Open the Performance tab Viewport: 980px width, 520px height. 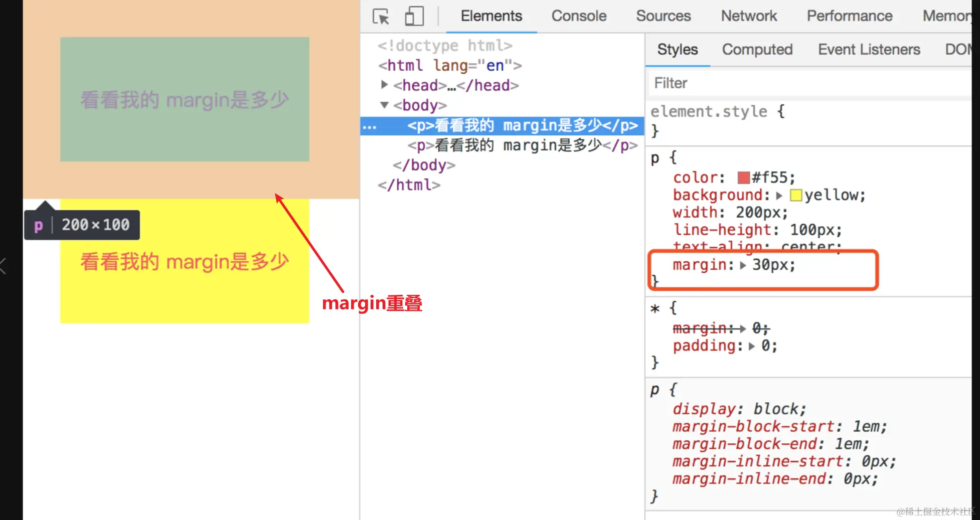850,16
